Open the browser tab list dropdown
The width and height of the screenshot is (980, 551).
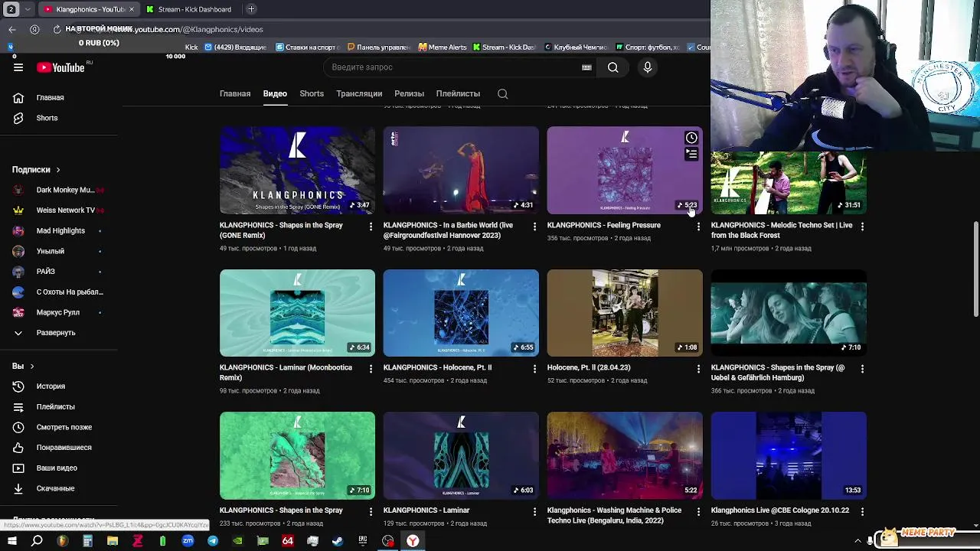28,9
